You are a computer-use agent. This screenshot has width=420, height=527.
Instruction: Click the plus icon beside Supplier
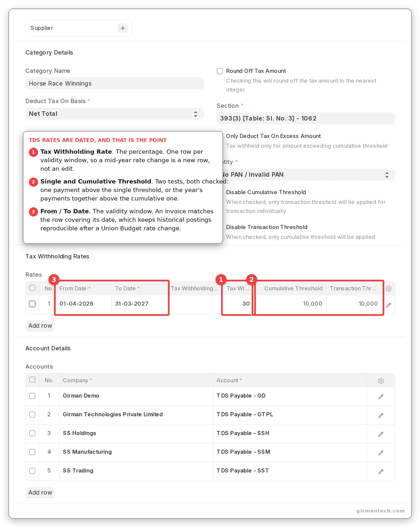(122, 28)
